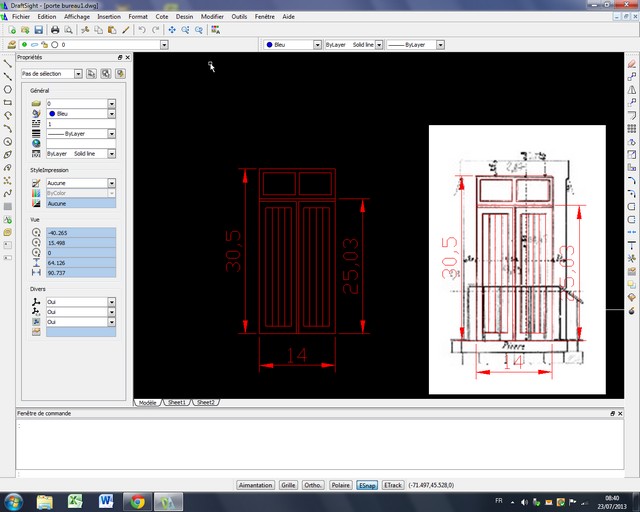The height and width of the screenshot is (512, 640).
Task: Toggle ESnap in status bar
Action: [x=367, y=485]
